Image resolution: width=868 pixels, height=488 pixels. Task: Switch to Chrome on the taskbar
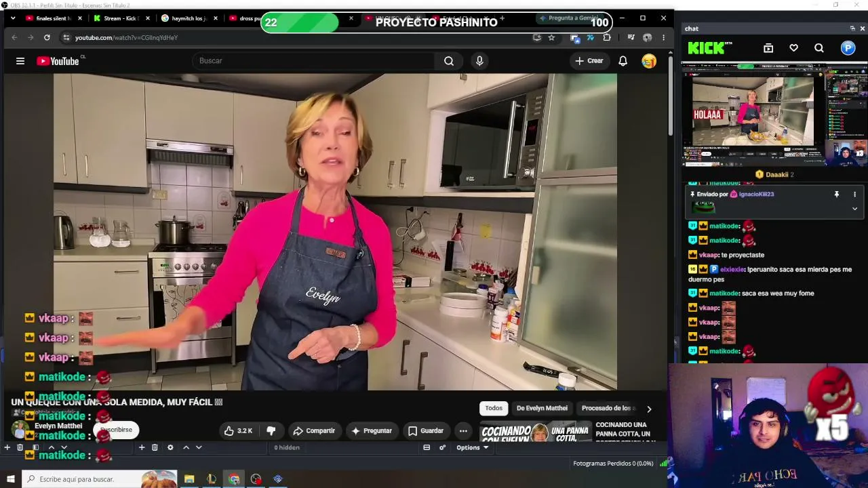tap(234, 479)
